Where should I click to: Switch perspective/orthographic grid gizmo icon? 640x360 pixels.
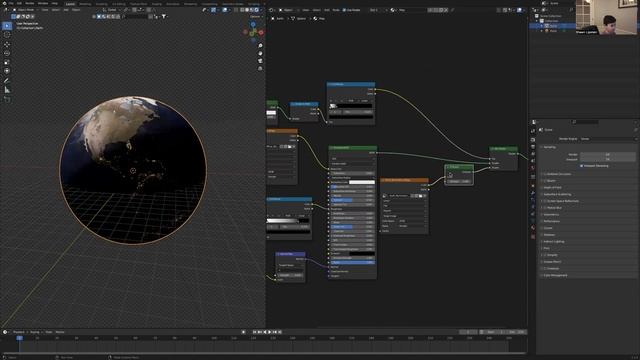tap(260, 69)
